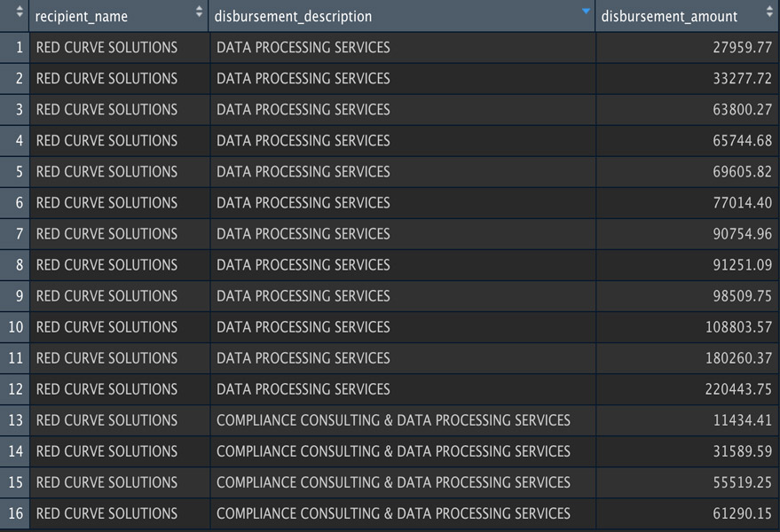
Task: Click COMPLIANCE CONSULTING description in row 16
Action: [393, 513]
